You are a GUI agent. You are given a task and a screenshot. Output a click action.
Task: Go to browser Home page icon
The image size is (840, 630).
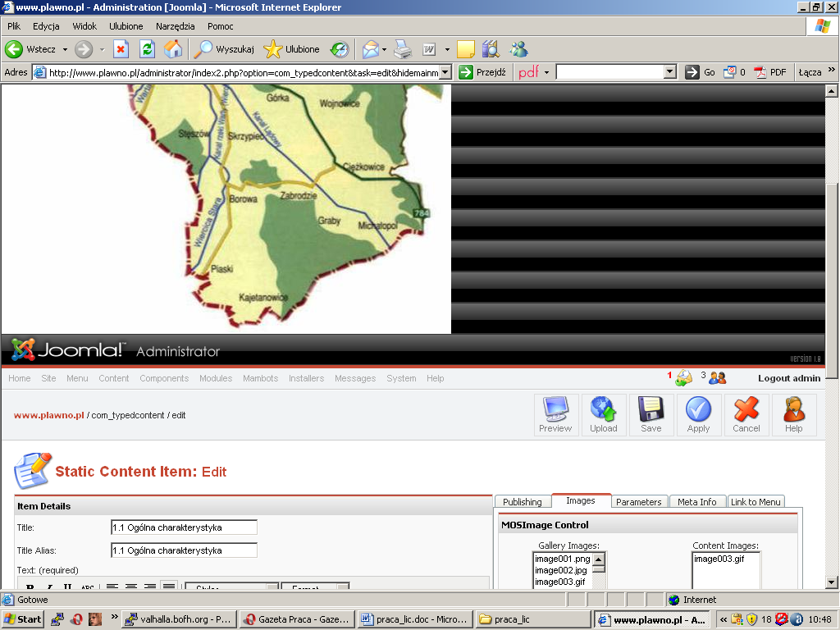(x=173, y=49)
